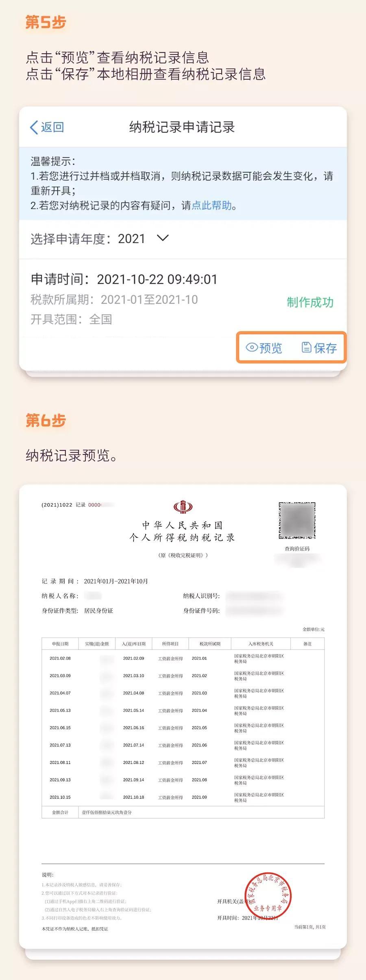Click the 申请时间 2021-10-22 record entry

[183, 299]
